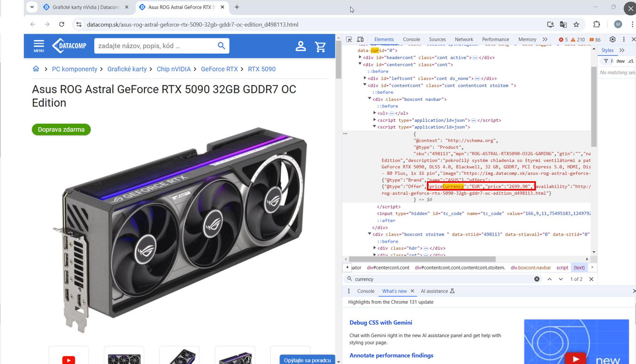The height and width of the screenshot is (364, 636).
Task: Click the Opýtajte sa poradcu button
Action: click(x=308, y=360)
